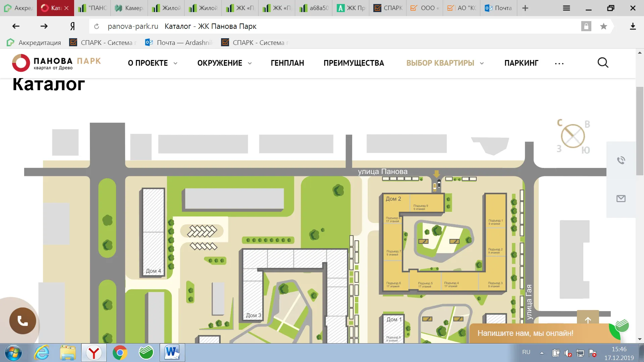
Task: Expand the "Выбор квартиры" dropdown chevron
Action: coord(482,63)
